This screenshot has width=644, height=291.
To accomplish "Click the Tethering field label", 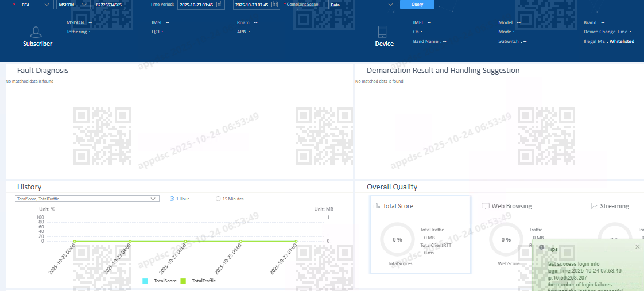I will 76,32.
